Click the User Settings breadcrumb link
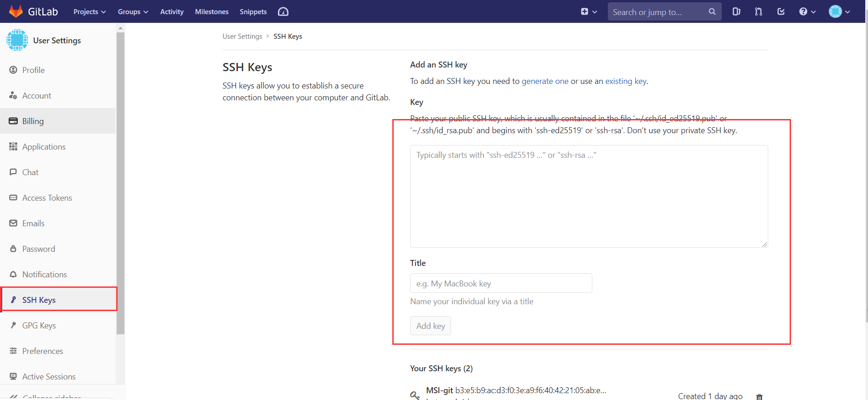 coord(242,36)
